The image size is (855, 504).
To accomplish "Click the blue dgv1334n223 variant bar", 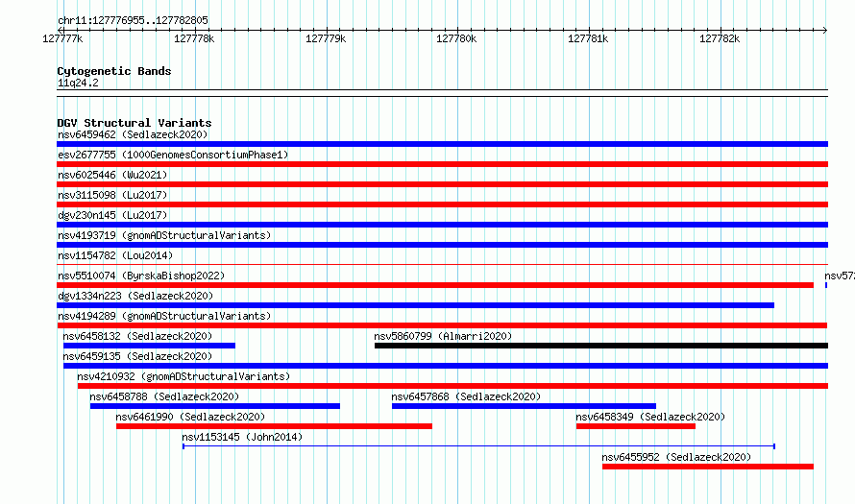I will 416,305.
